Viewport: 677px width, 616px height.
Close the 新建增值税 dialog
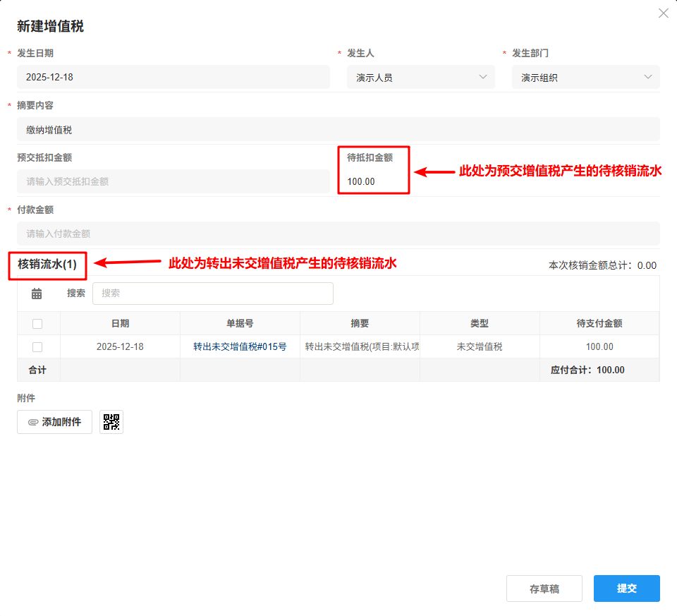coord(663,13)
